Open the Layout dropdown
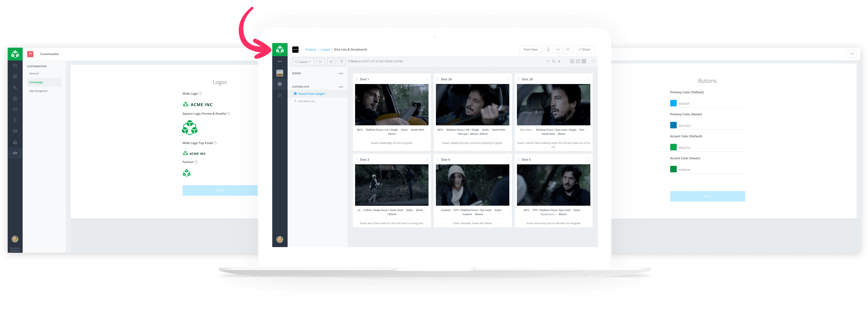 click(303, 62)
